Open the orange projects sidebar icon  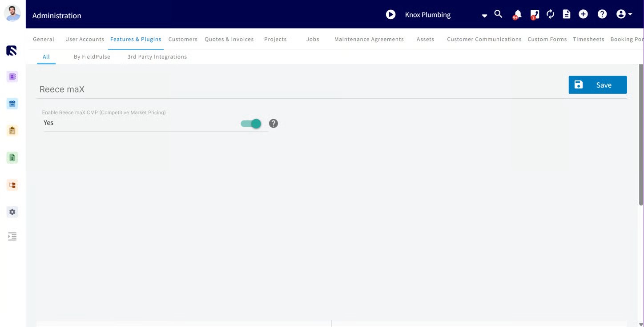pos(12,185)
